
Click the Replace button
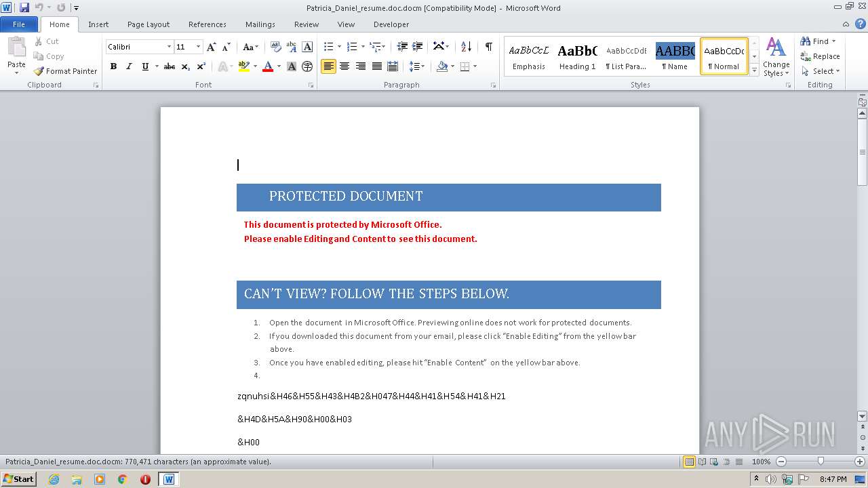pyautogui.click(x=820, y=56)
